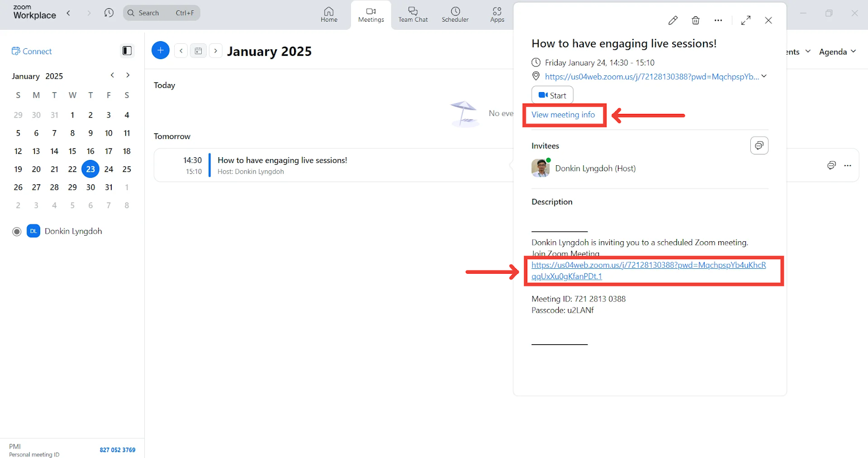This screenshot has height=458, width=868.
Task: Switch to the Team Chat tab
Action: (x=413, y=15)
